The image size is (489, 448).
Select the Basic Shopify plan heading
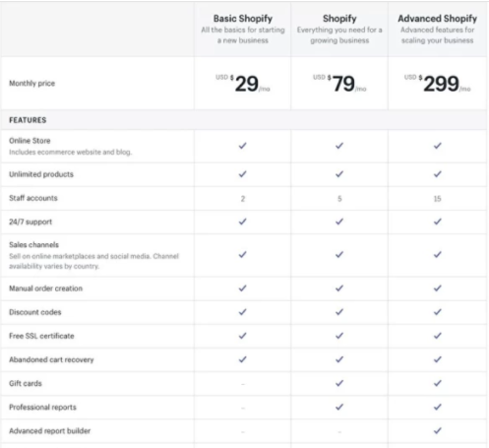click(243, 19)
